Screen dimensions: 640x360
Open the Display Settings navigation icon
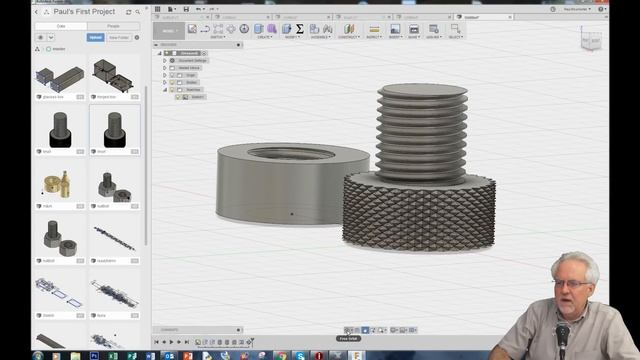pyautogui.click(x=394, y=330)
